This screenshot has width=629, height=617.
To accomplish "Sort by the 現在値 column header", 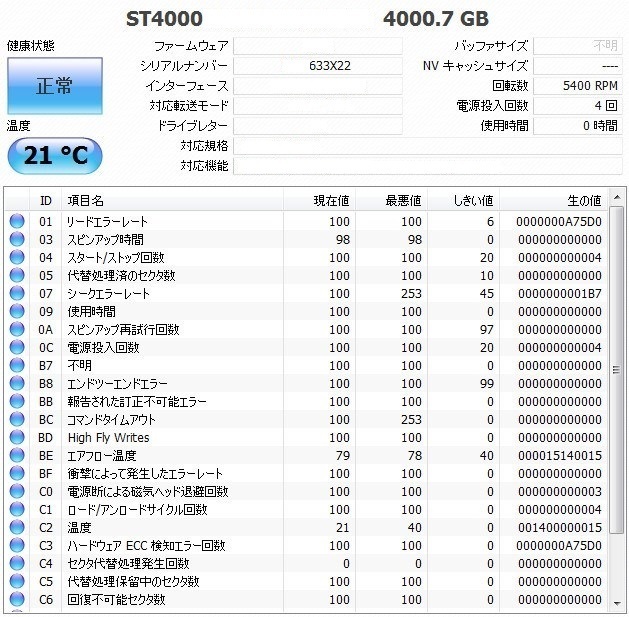I will 319,200.
